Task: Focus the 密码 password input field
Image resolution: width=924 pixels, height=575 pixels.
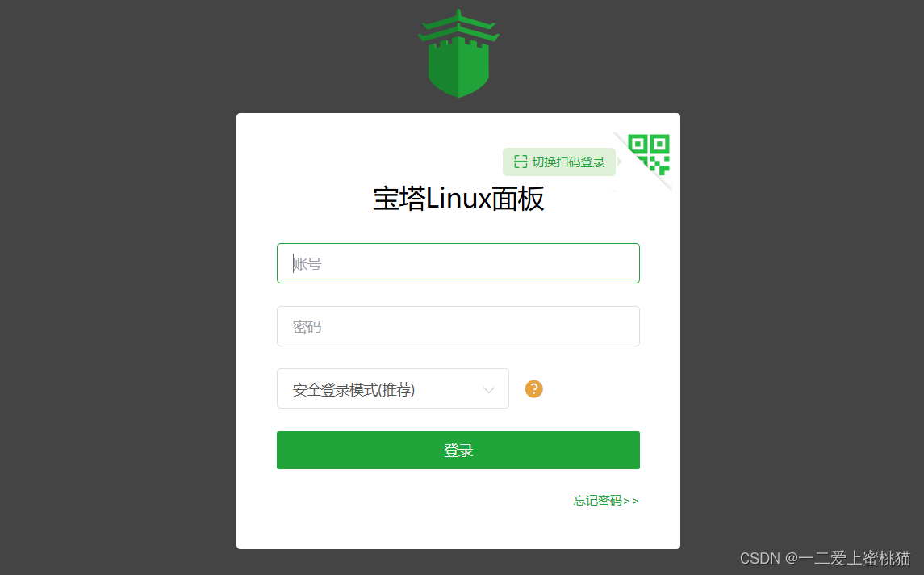Action: point(458,326)
